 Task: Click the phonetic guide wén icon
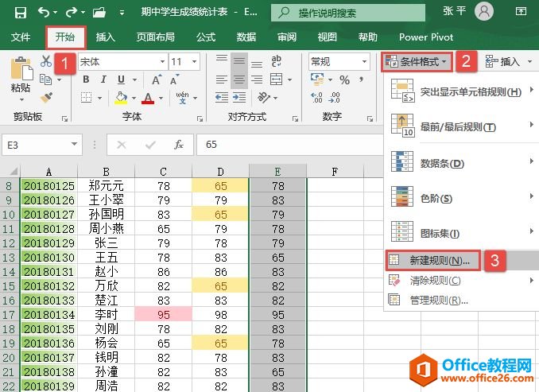[182, 98]
